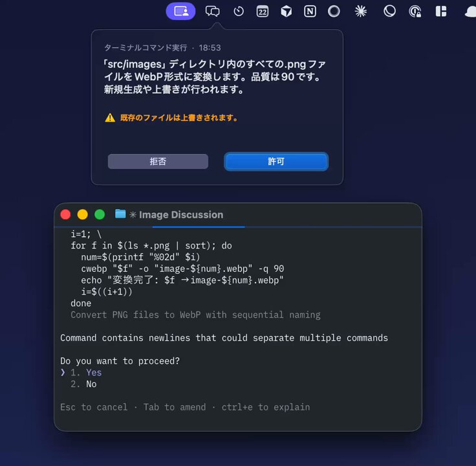Open the 3D cube menu bar icon
Screen dimensions: 476x466
tap(287, 12)
